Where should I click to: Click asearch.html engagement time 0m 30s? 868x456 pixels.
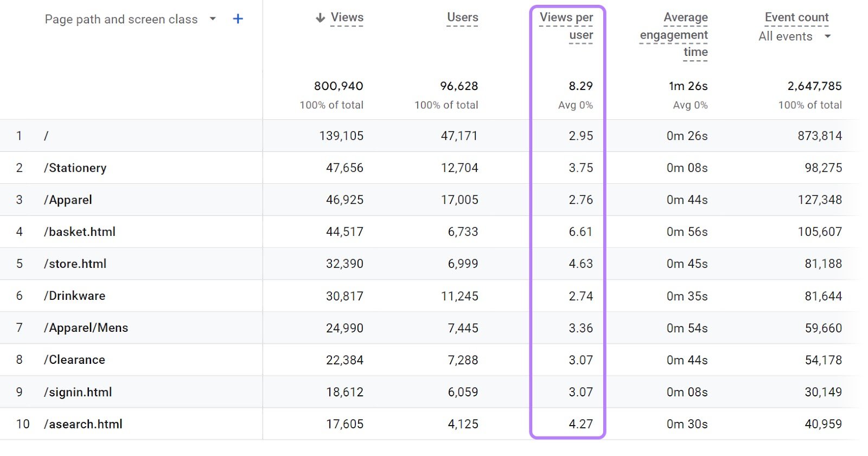coord(687,424)
